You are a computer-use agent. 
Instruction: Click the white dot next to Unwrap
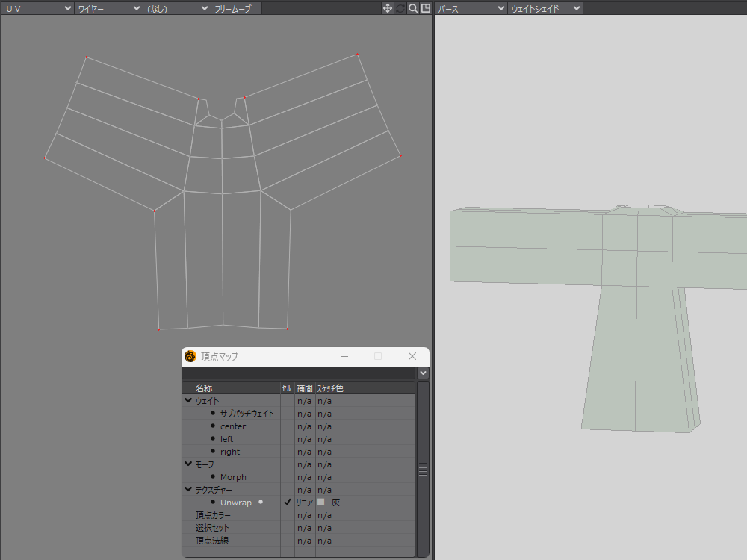click(x=261, y=502)
